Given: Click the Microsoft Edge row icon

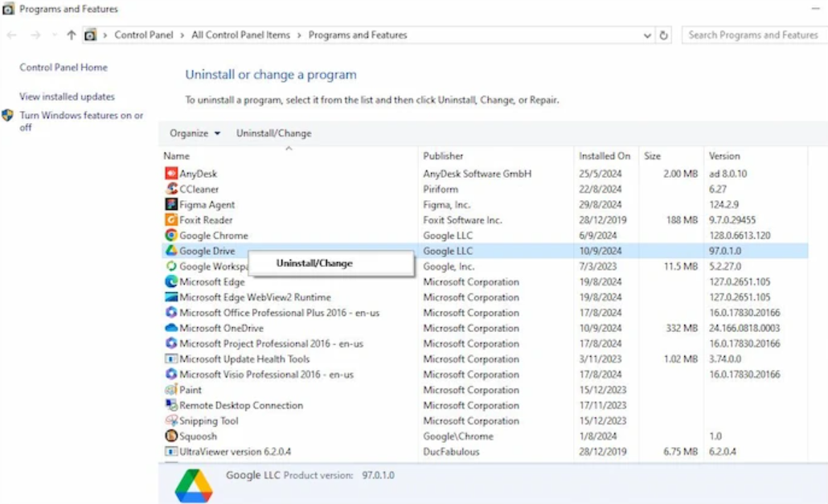Looking at the screenshot, I should pos(171,281).
